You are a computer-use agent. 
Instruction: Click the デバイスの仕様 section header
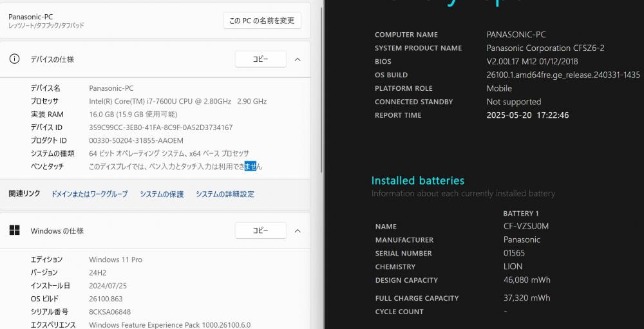(x=52, y=59)
